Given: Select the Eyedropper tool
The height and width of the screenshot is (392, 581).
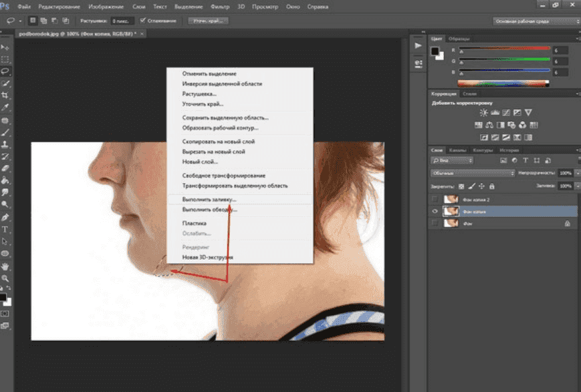Looking at the screenshot, I should [x=5, y=108].
